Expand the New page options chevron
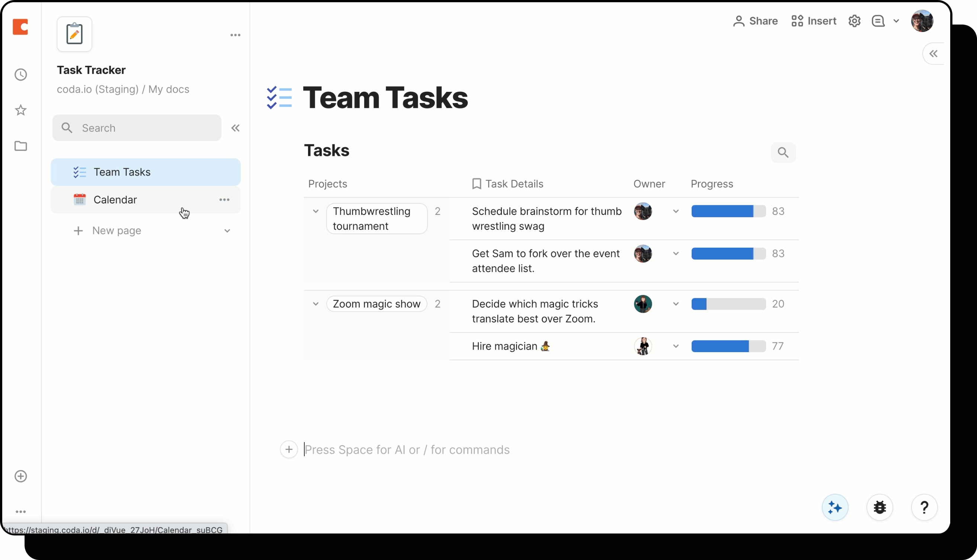This screenshot has height=560, width=977. pyautogui.click(x=227, y=231)
